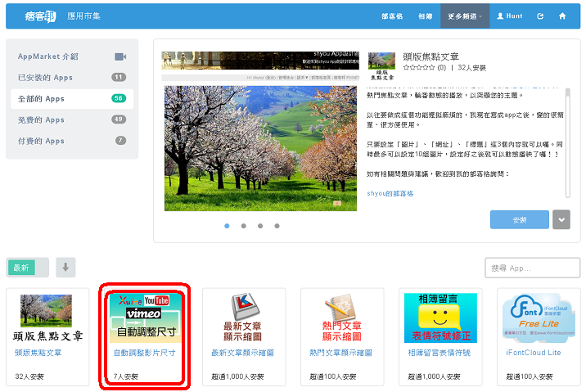Open the iFontCloud Lite app link

[x=534, y=353]
